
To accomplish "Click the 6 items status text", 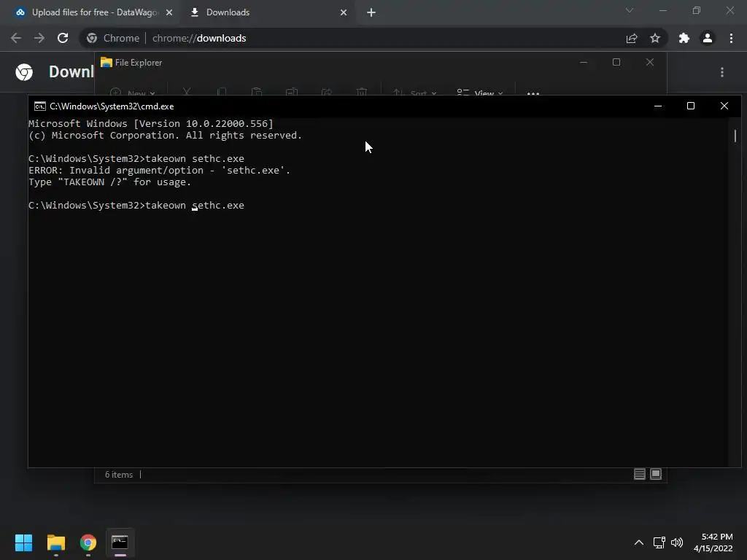I will [x=119, y=475].
